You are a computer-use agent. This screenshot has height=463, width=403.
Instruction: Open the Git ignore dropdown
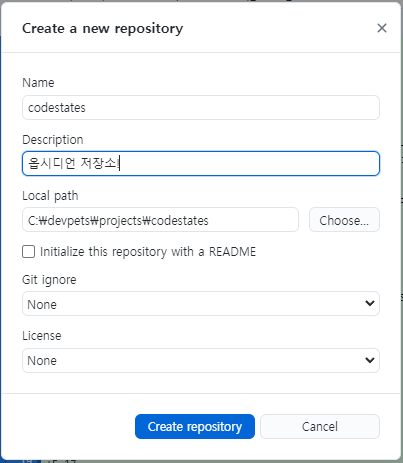(201, 304)
